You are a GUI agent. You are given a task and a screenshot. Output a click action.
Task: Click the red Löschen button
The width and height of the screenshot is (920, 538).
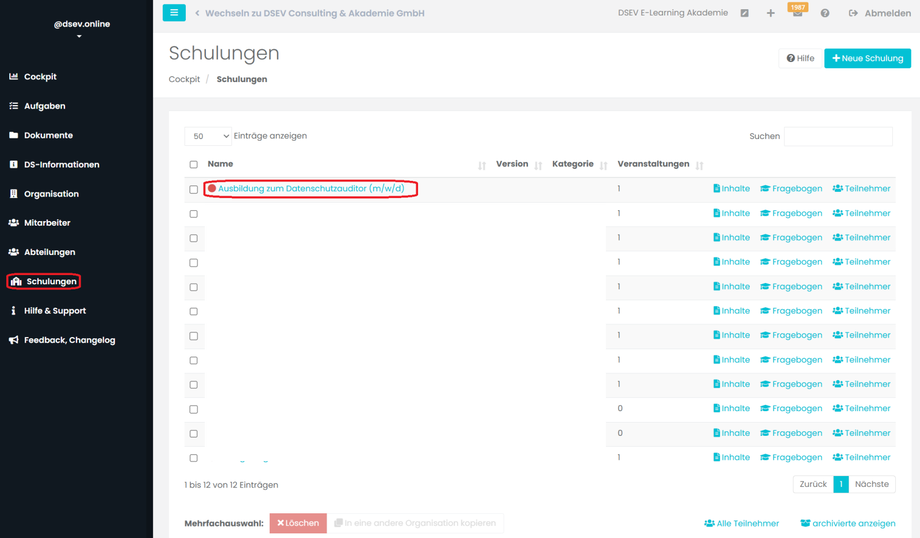[298, 523]
